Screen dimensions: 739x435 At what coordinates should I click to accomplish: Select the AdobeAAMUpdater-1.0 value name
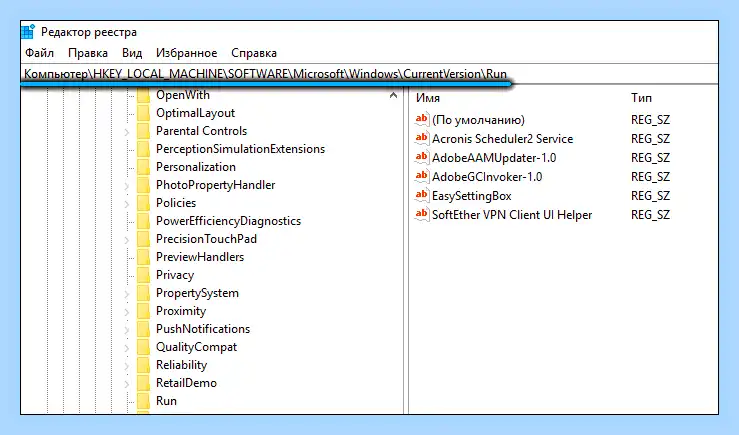pyautogui.click(x=494, y=157)
